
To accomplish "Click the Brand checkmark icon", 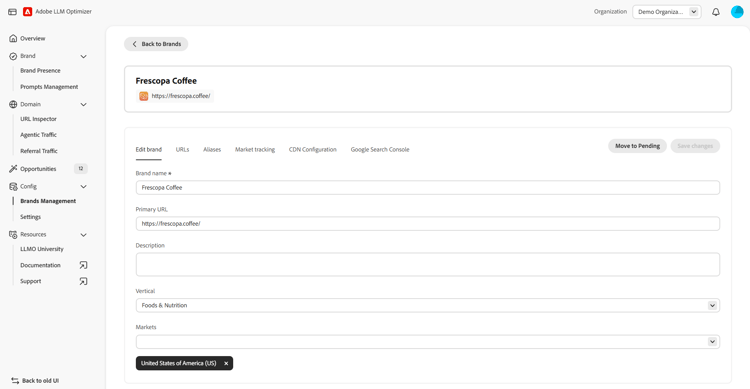I will coord(13,56).
